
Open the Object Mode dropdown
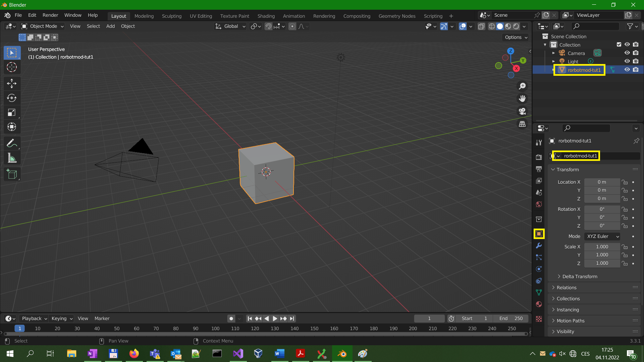click(x=42, y=26)
